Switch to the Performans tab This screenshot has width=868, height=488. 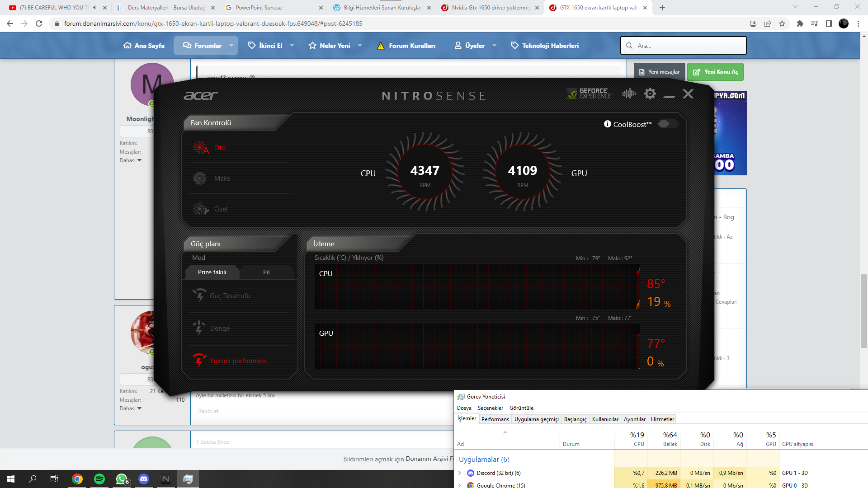(495, 419)
